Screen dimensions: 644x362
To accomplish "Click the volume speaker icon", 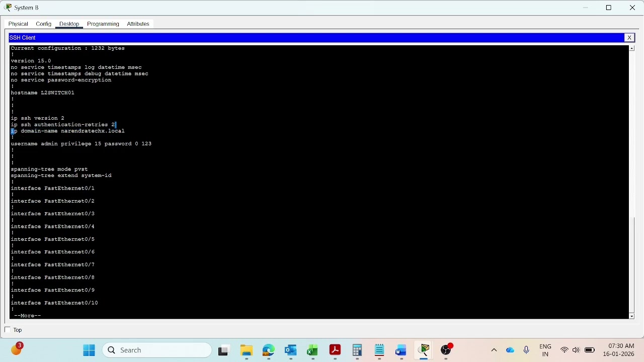I will coord(576,350).
